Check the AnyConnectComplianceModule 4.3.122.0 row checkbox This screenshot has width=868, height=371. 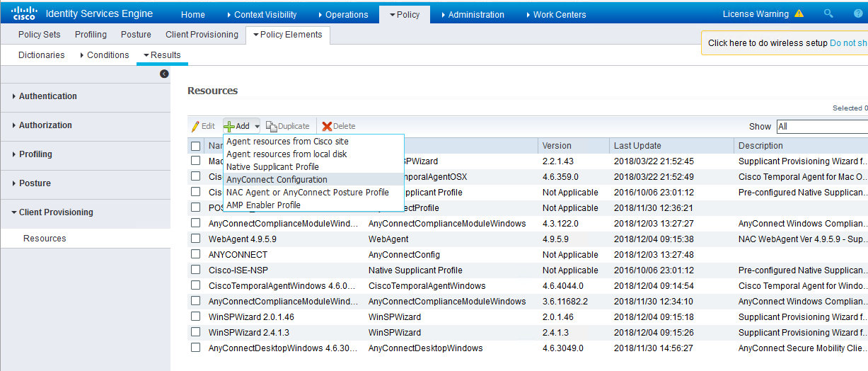coord(195,223)
